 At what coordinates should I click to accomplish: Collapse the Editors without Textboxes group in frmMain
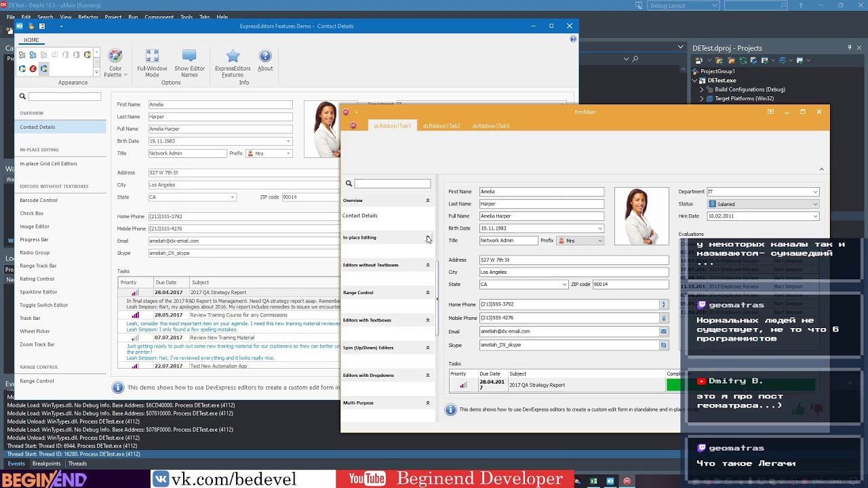click(427, 265)
